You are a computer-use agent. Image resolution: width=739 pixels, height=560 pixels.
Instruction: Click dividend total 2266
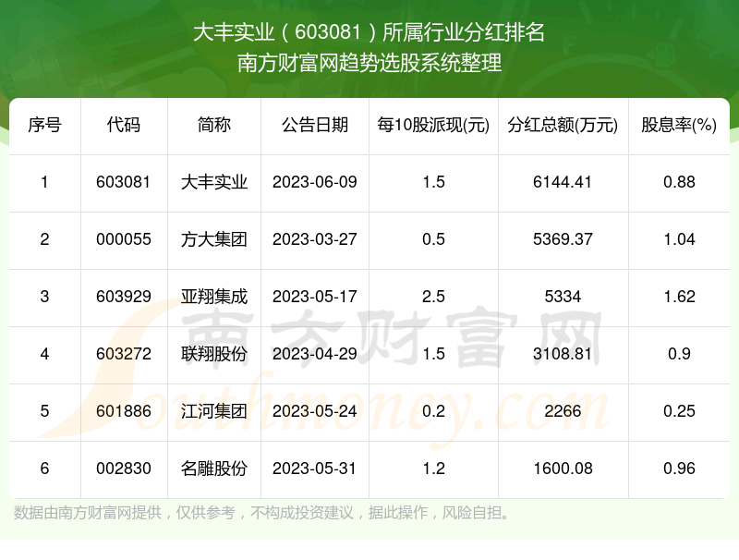click(x=563, y=411)
